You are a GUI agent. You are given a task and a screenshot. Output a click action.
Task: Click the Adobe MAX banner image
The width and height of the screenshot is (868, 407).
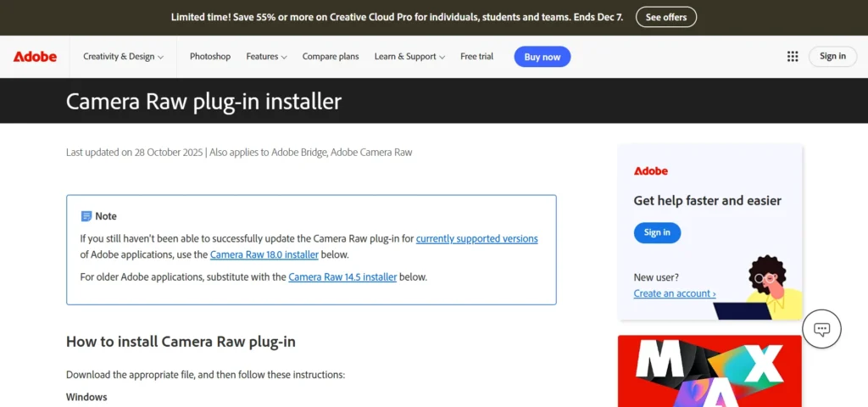(709, 371)
